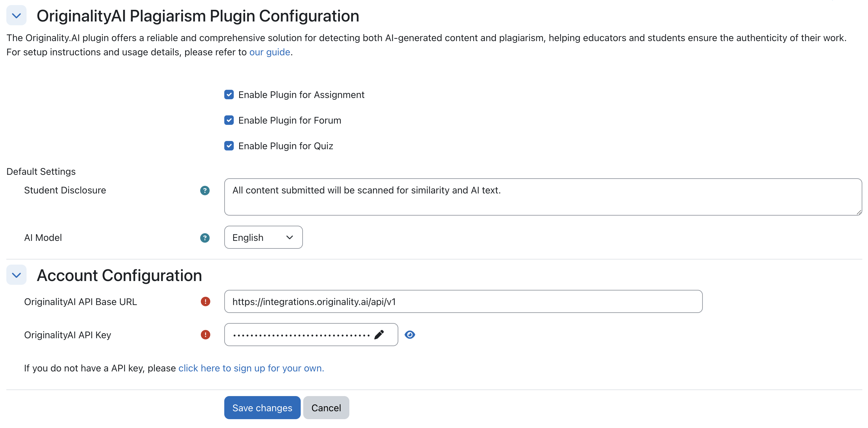Image resolution: width=868 pixels, height=428 pixels.
Task: Open the 'our guide' link
Action: tap(269, 52)
